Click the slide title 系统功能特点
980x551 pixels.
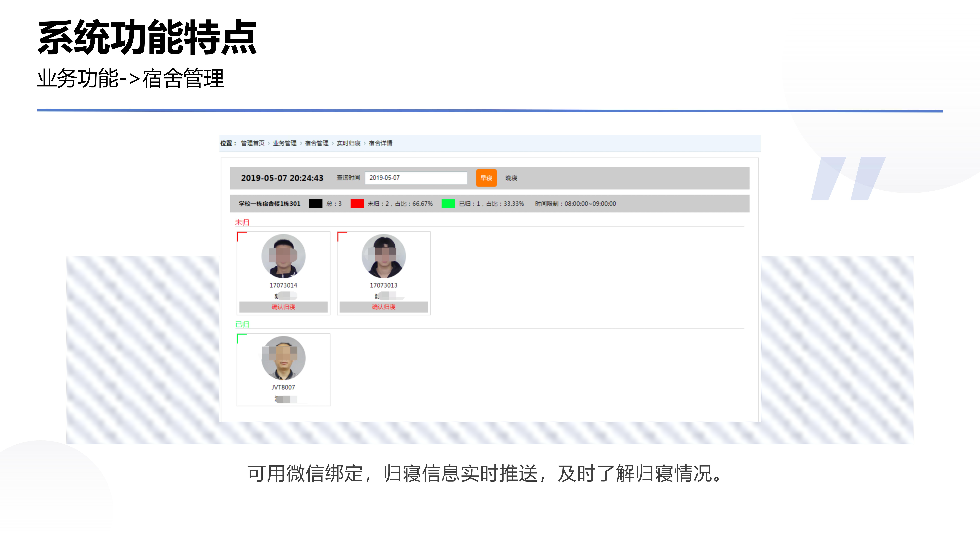tap(147, 37)
